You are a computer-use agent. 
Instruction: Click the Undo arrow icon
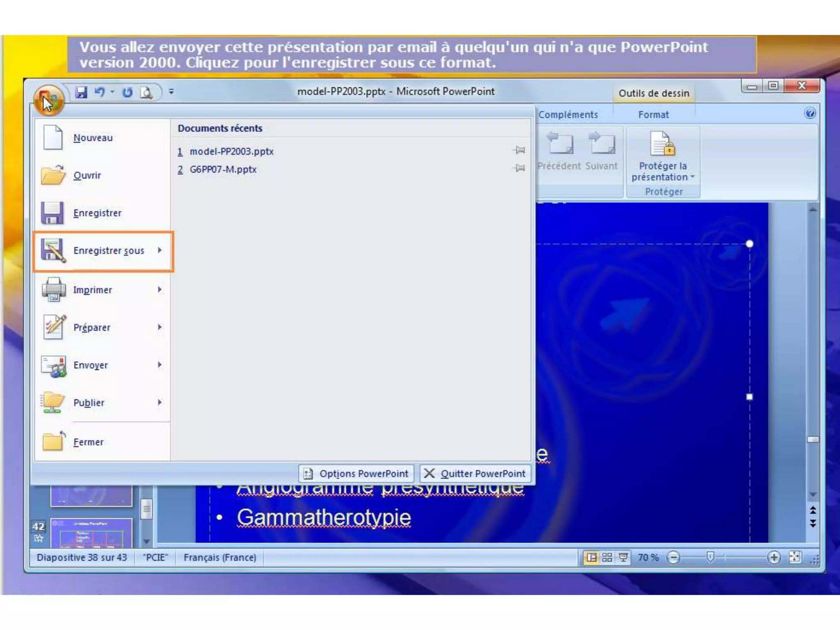(x=100, y=92)
